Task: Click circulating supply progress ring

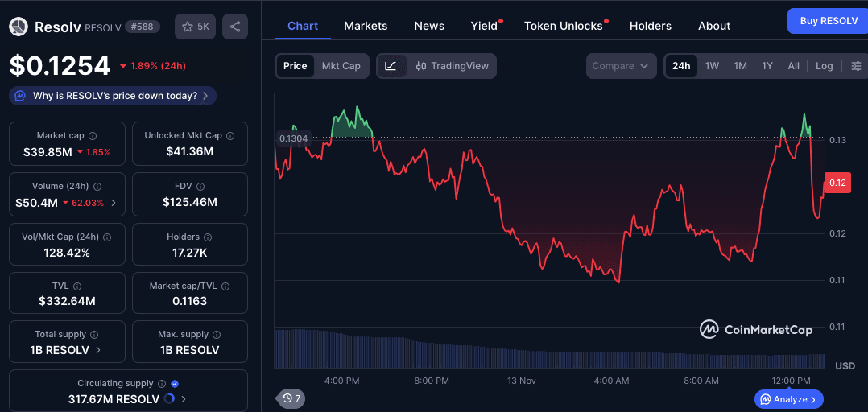Action: [x=170, y=398]
